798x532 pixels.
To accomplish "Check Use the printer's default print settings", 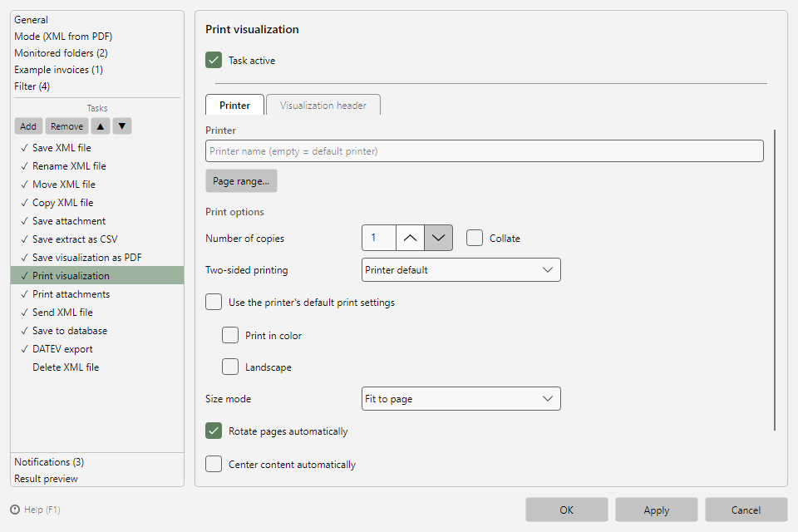I will pyautogui.click(x=214, y=302).
